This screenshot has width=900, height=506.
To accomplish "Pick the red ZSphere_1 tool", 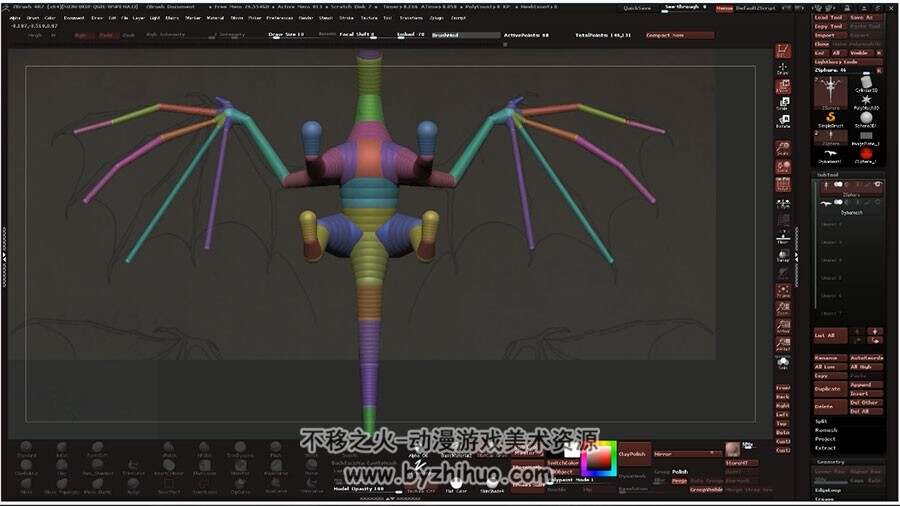I will (x=866, y=155).
